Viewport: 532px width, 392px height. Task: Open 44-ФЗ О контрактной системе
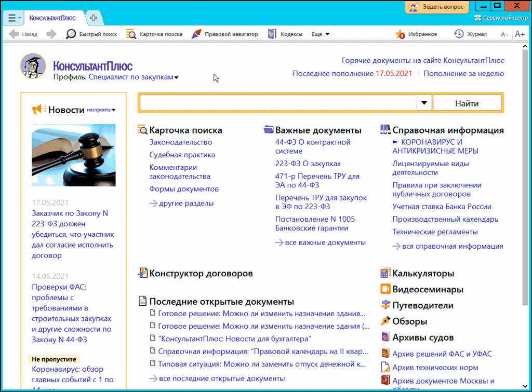[313, 146]
